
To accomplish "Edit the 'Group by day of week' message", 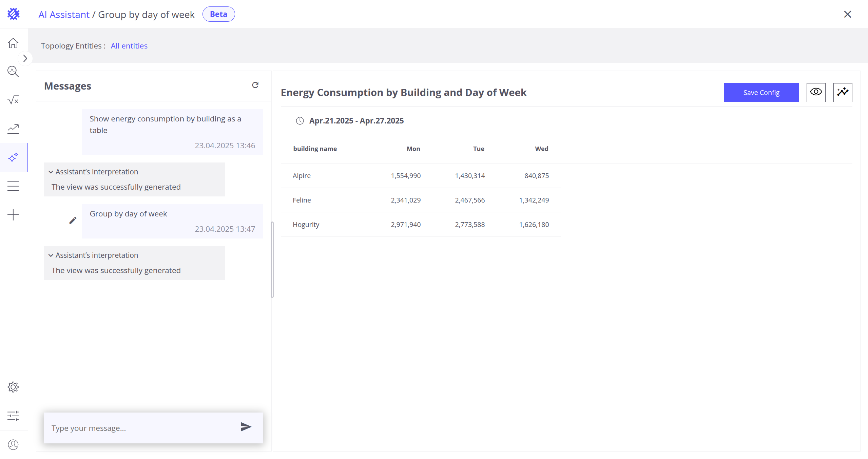I will (73, 221).
